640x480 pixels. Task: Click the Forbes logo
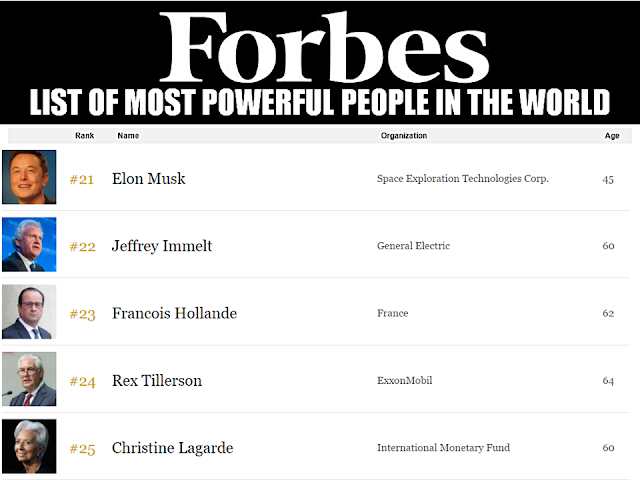click(324, 47)
